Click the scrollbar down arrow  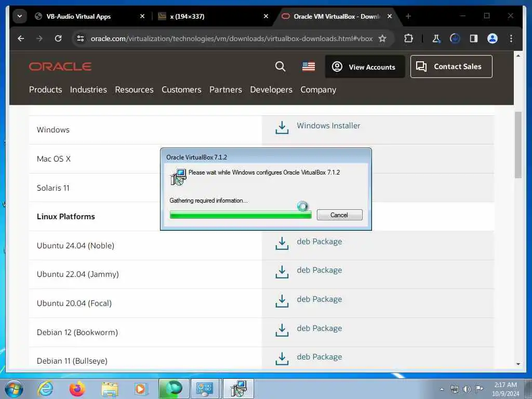point(518,364)
